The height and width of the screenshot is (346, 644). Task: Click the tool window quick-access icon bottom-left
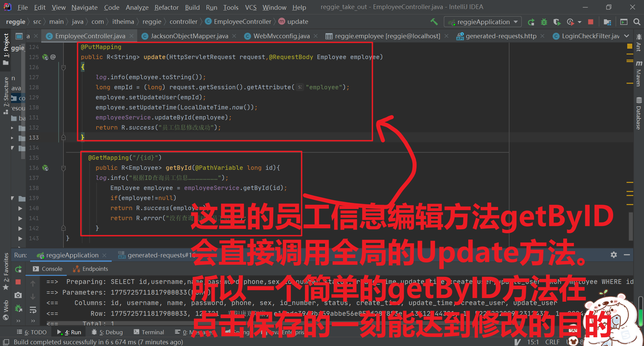[x=6, y=342]
